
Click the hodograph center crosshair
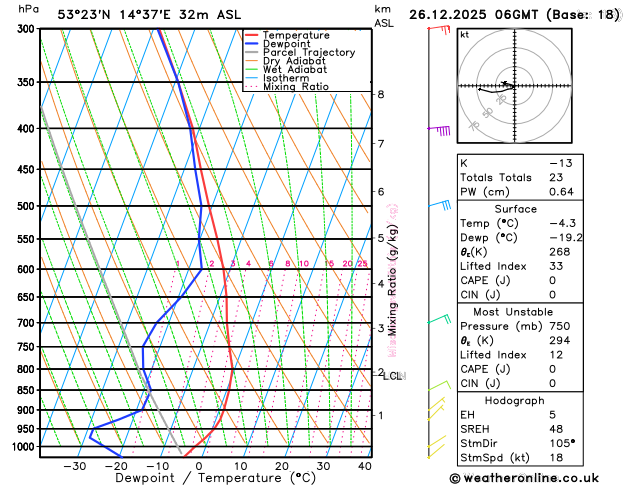pyautogui.click(x=514, y=85)
